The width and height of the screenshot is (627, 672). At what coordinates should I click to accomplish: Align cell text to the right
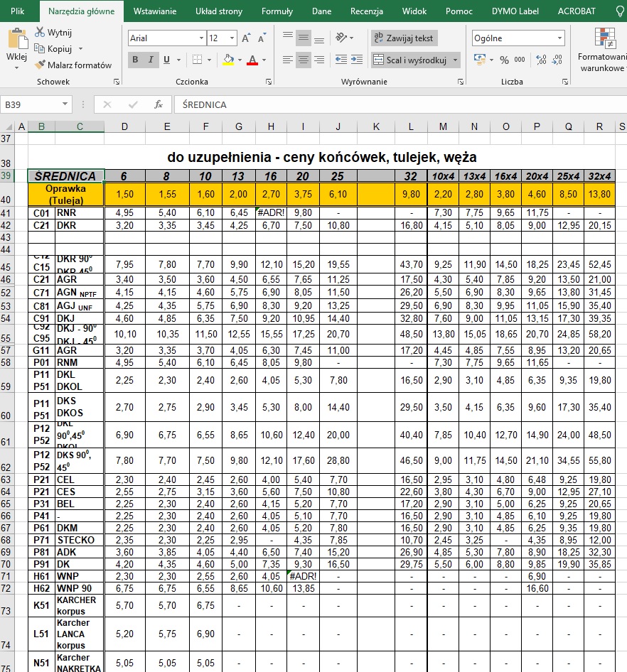coord(319,60)
